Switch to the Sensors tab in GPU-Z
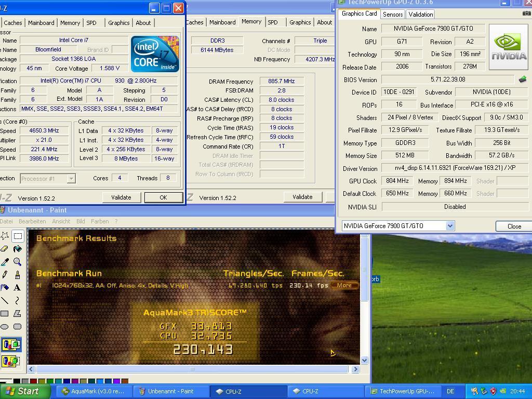Viewport: 532px width, 399px height. [x=393, y=14]
